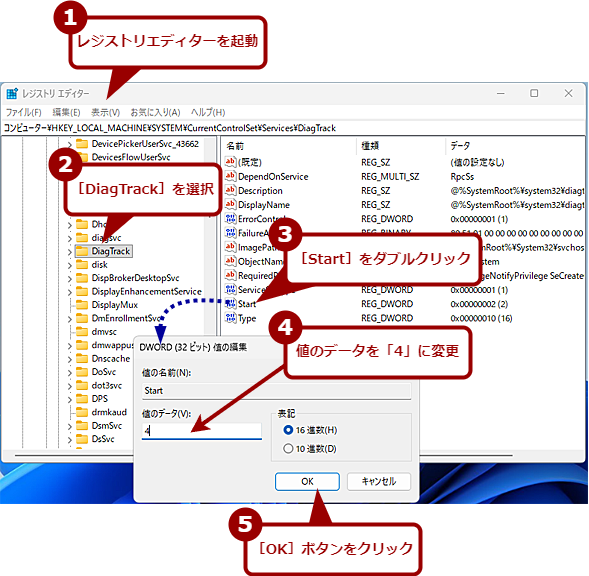Screen dimensions: 589x576
Task: Click the DisplayMux folder icon
Action: point(82,304)
